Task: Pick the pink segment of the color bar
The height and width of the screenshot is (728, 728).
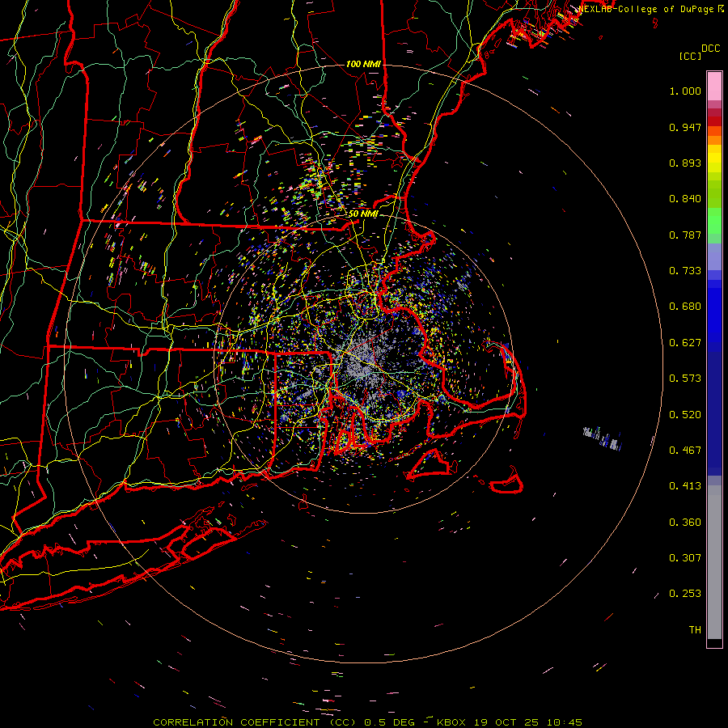Action: tap(714, 86)
